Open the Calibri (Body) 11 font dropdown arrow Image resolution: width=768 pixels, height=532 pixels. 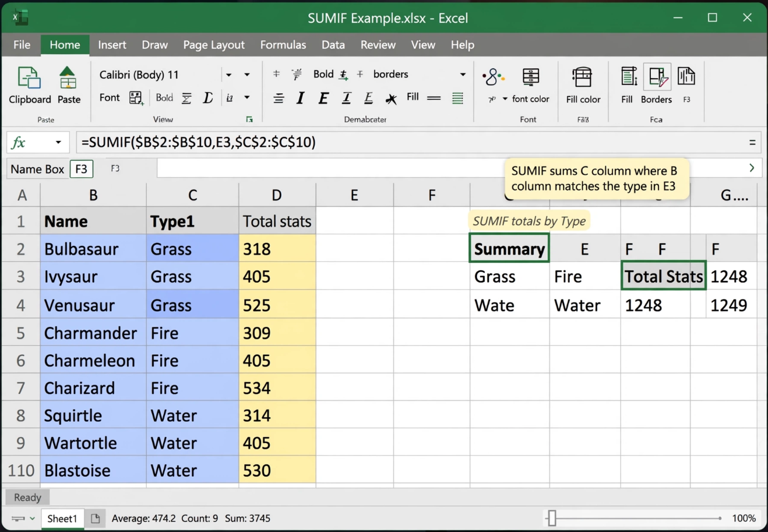coord(228,75)
